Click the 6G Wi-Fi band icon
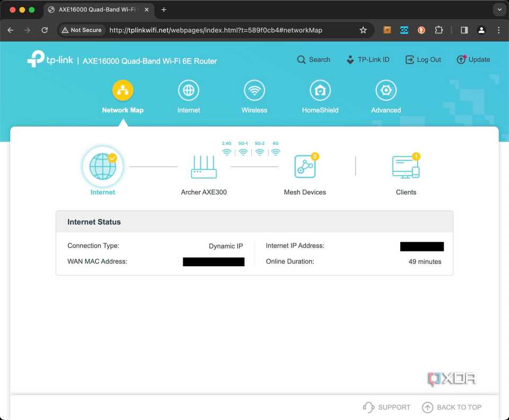 pos(276,152)
